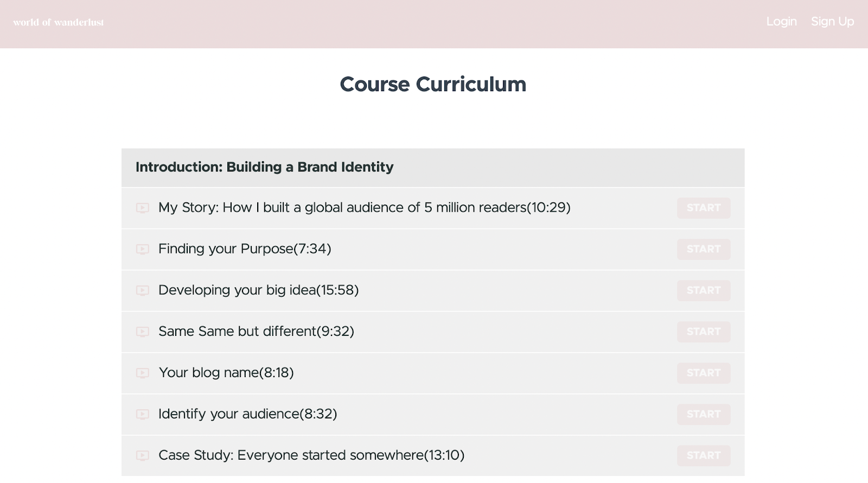Collapse the Introduction: Building a Brand Identity section
Image resolution: width=868 pixels, height=483 pixels.
pos(265,167)
